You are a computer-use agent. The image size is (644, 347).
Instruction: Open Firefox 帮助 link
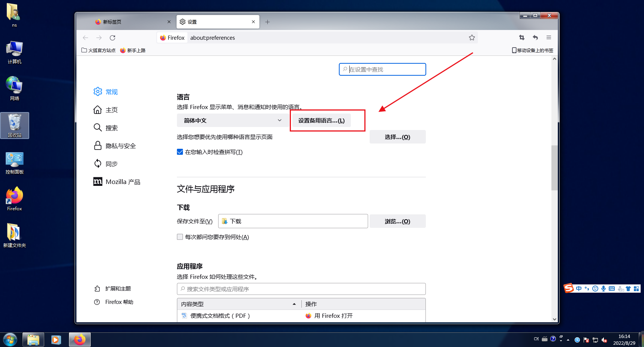114,302
